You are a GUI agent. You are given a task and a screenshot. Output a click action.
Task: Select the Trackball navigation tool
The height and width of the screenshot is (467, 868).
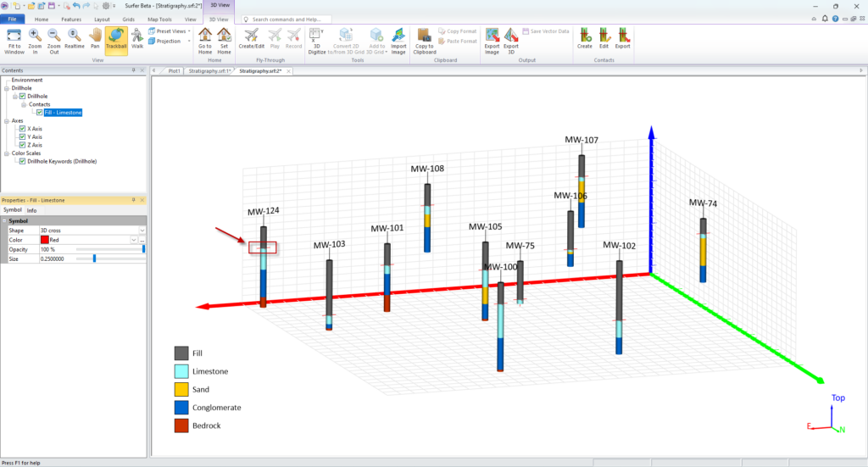[x=116, y=40]
